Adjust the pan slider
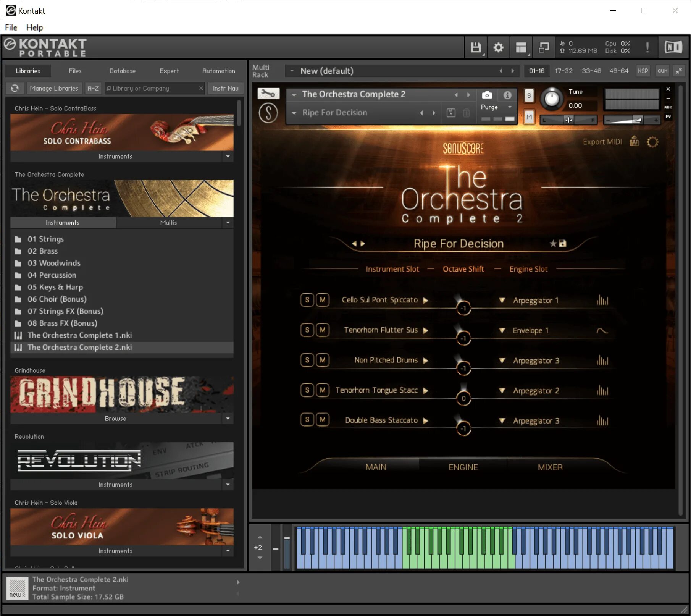This screenshot has height=616, width=691. tap(568, 120)
